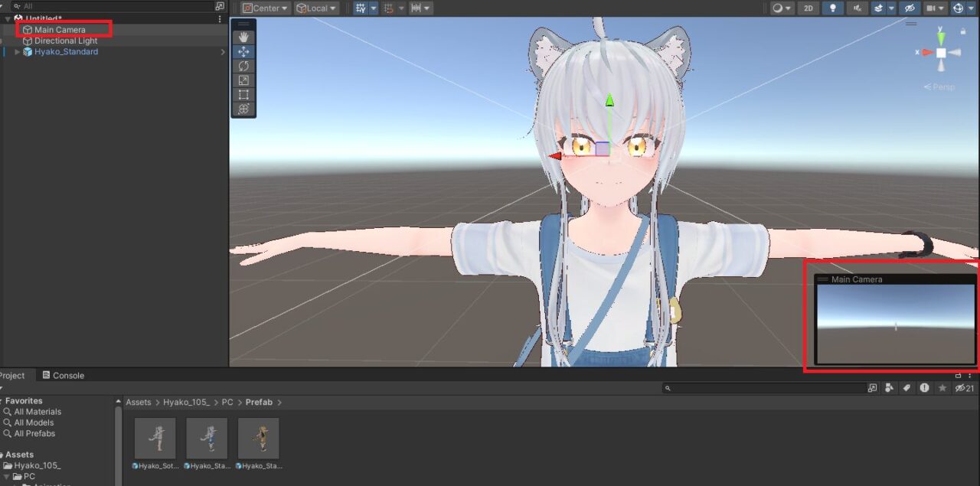The image size is (980, 486).
Task: Select the Hand view tool
Action: click(243, 37)
